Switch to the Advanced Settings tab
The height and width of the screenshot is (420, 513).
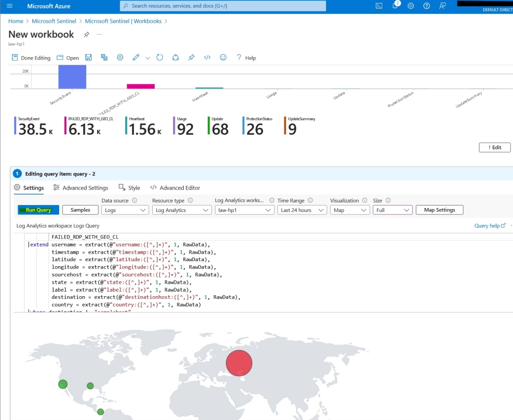pyautogui.click(x=81, y=188)
